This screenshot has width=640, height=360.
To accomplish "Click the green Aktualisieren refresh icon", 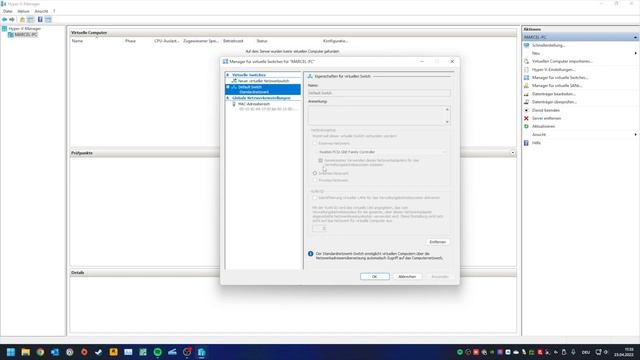I will point(527,127).
